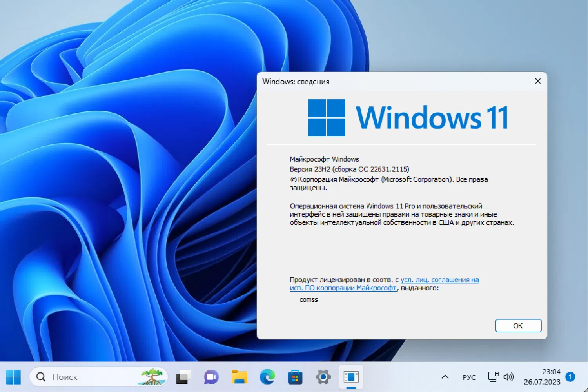588x392 pixels.
Task: Click inside the Поиск search box
Action: tap(78, 377)
